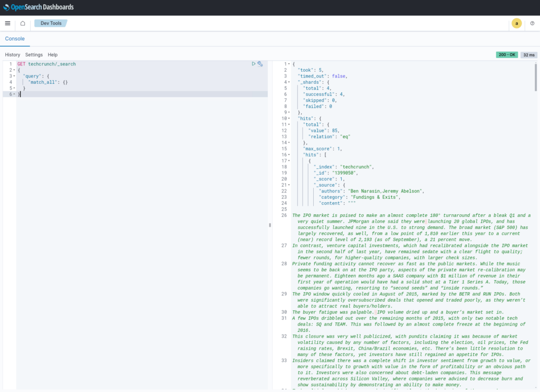Click "_score": 1 line

(x=329, y=179)
